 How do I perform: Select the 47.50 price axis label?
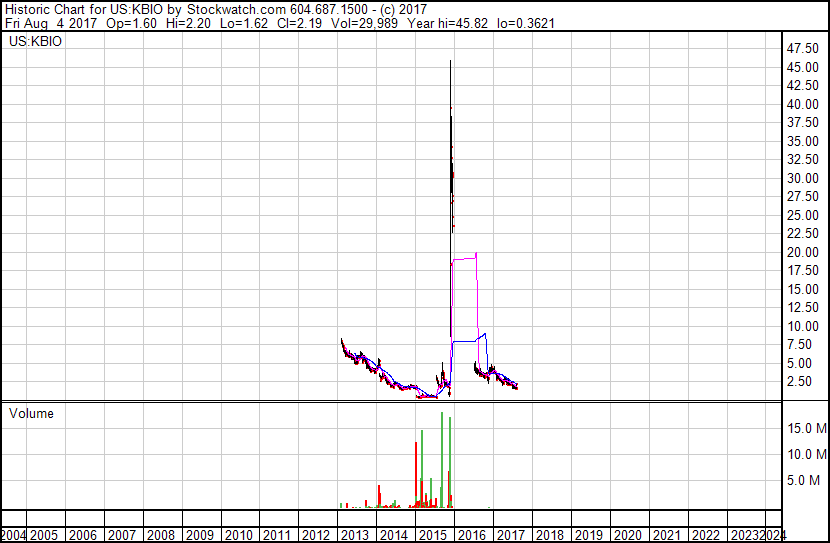pos(802,49)
